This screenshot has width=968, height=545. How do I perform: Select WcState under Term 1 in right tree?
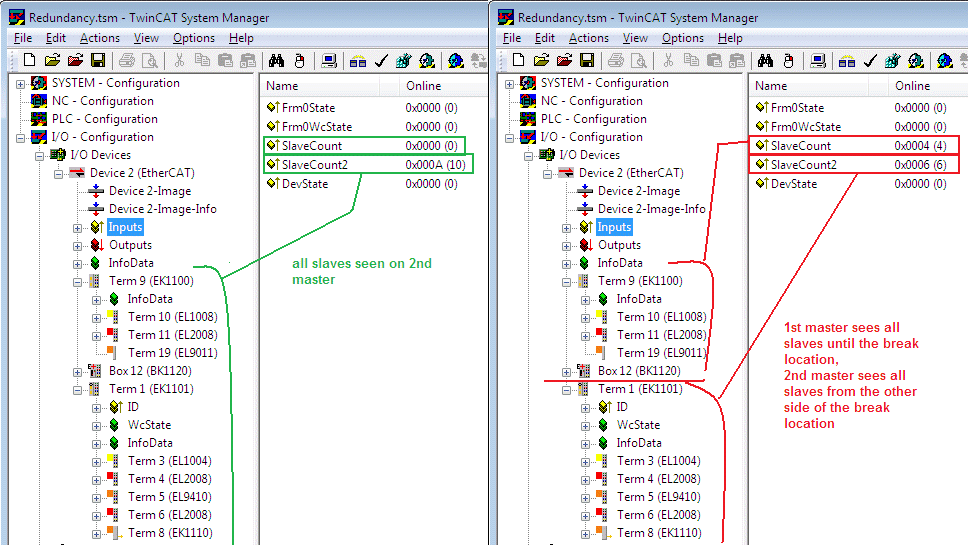[x=638, y=425]
